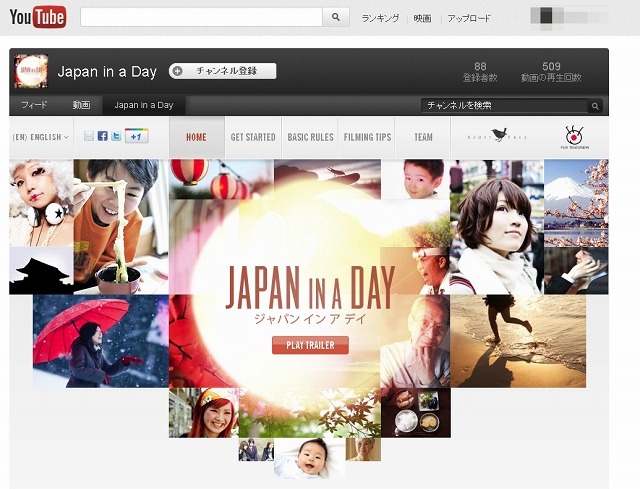640x489 pixels.
Task: Open the GET STARTED menu item
Action: click(x=253, y=138)
